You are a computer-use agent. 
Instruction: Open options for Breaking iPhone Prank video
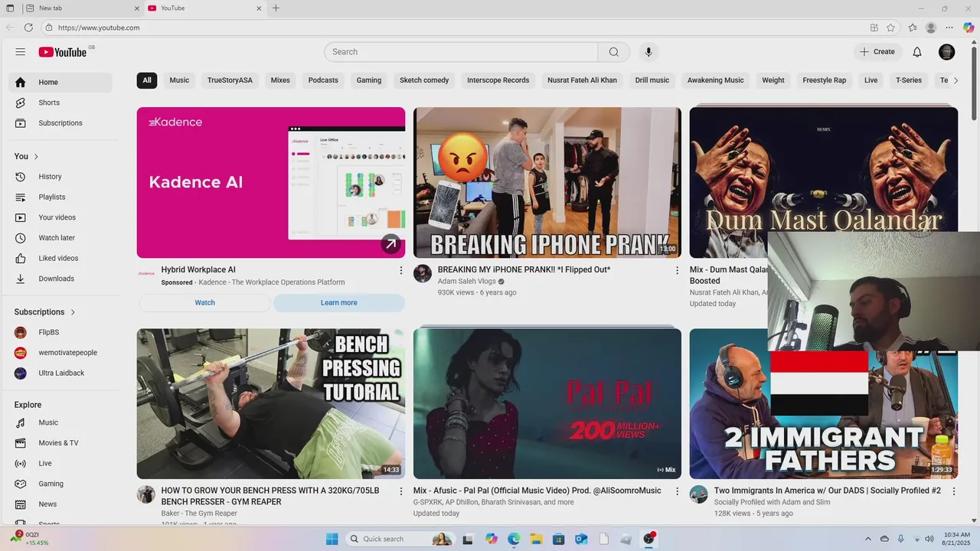(677, 270)
